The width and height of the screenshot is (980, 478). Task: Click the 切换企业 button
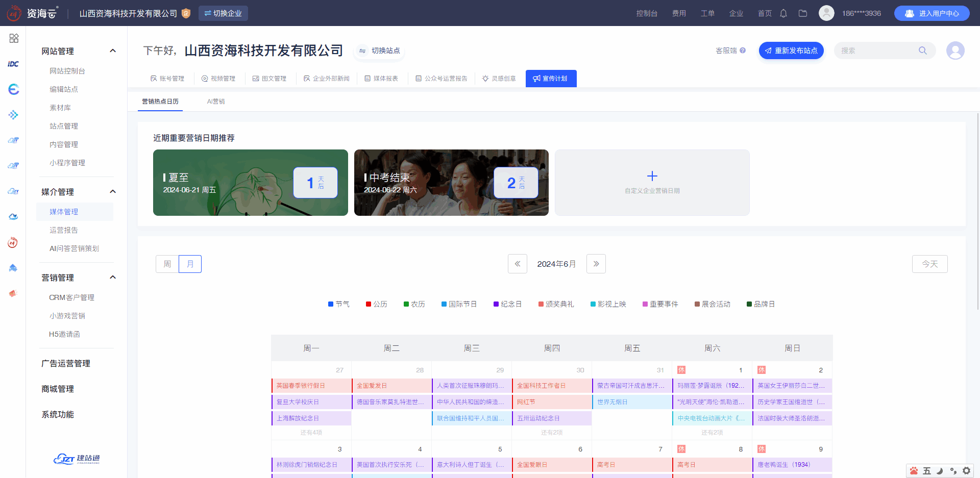[223, 13]
